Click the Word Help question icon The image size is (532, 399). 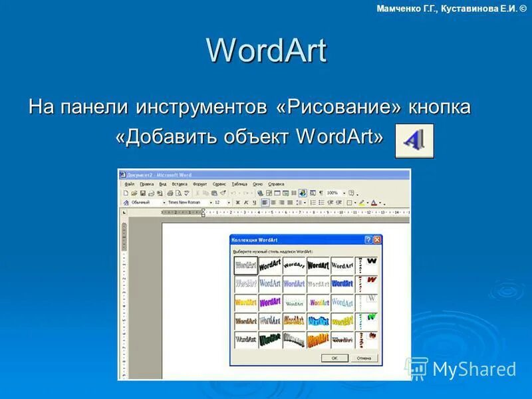pyautogui.click(x=351, y=193)
